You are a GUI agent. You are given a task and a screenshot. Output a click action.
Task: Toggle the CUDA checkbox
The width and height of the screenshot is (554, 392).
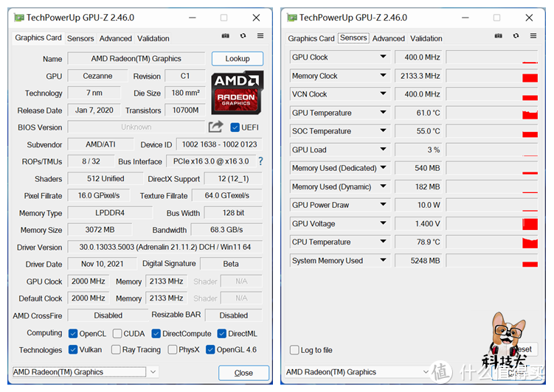[x=117, y=334]
